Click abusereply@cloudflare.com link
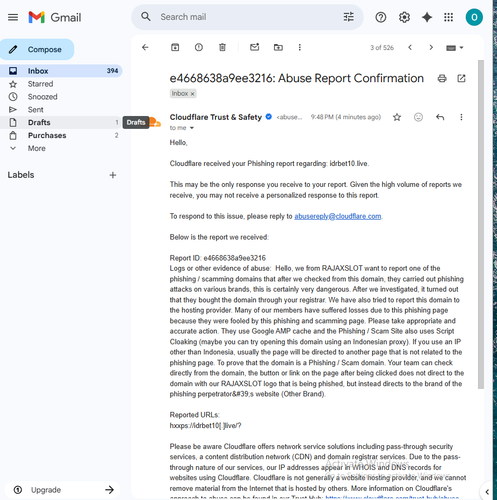 (x=338, y=216)
